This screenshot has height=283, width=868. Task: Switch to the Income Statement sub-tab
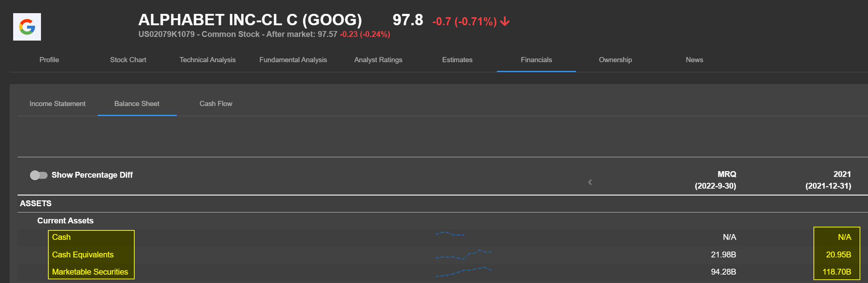[57, 103]
